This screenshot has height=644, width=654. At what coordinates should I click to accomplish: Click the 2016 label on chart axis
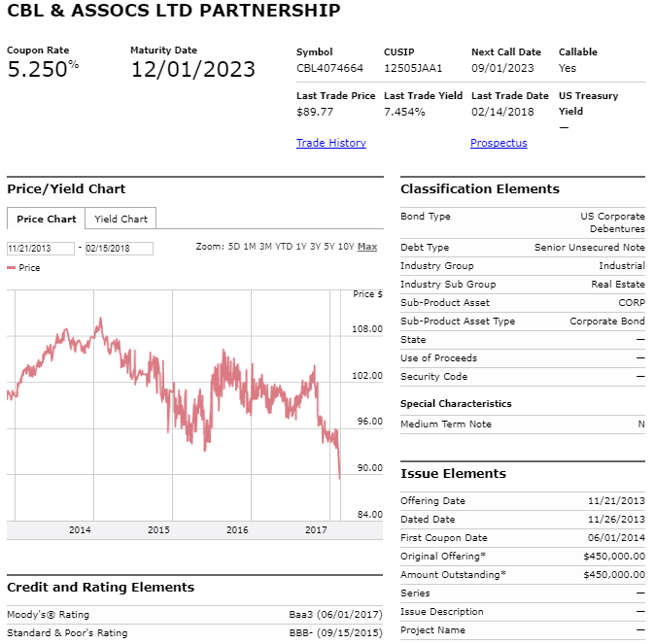click(x=237, y=529)
